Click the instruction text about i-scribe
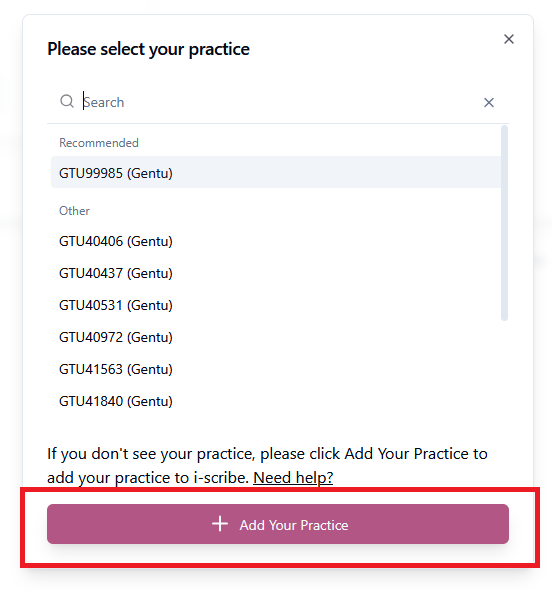552x590 pixels. click(267, 466)
